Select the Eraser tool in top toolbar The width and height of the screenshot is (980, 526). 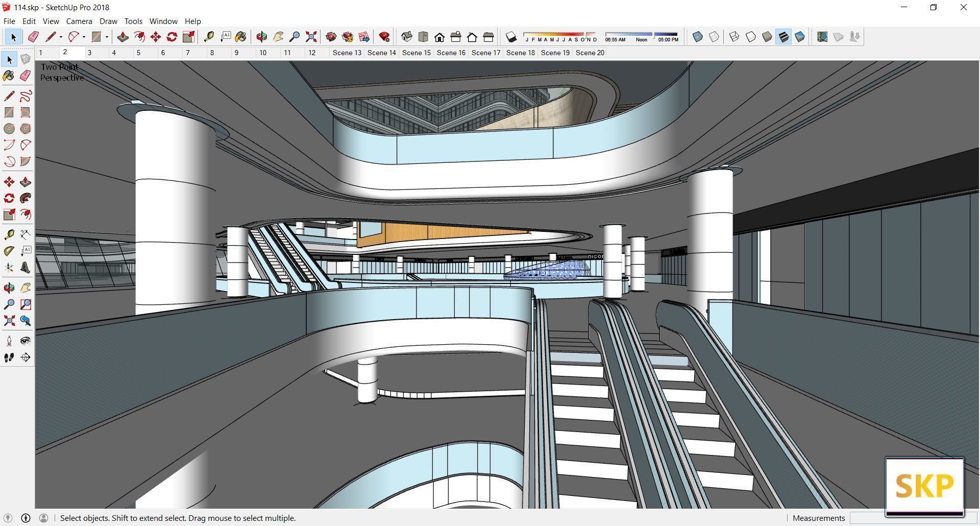click(34, 37)
